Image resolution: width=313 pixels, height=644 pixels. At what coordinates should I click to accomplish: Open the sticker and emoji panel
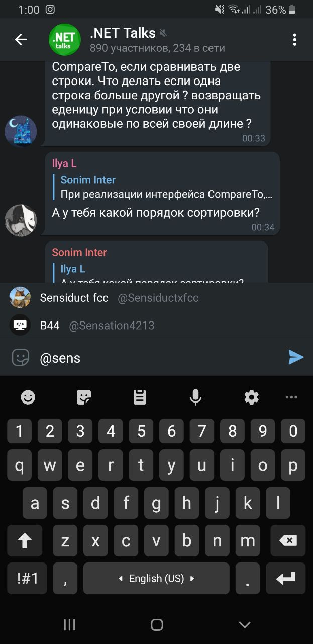click(20, 357)
